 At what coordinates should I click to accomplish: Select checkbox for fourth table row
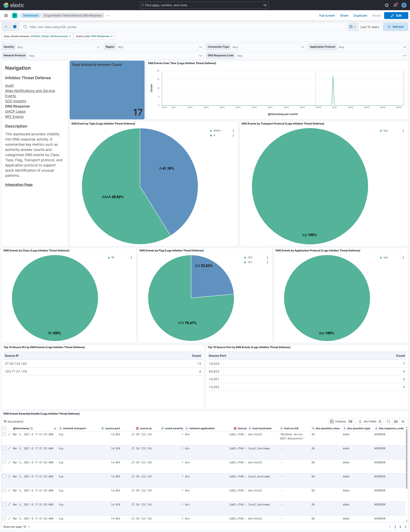click(4, 476)
